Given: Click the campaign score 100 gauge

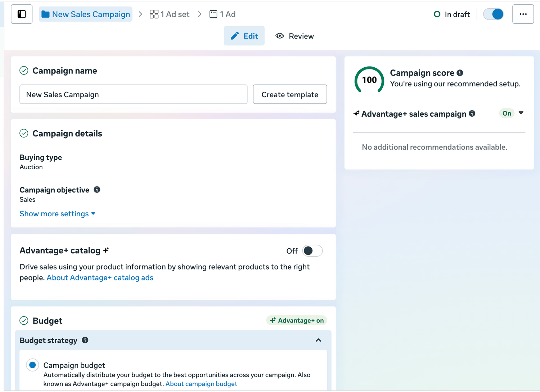Looking at the screenshot, I should pyautogui.click(x=369, y=80).
